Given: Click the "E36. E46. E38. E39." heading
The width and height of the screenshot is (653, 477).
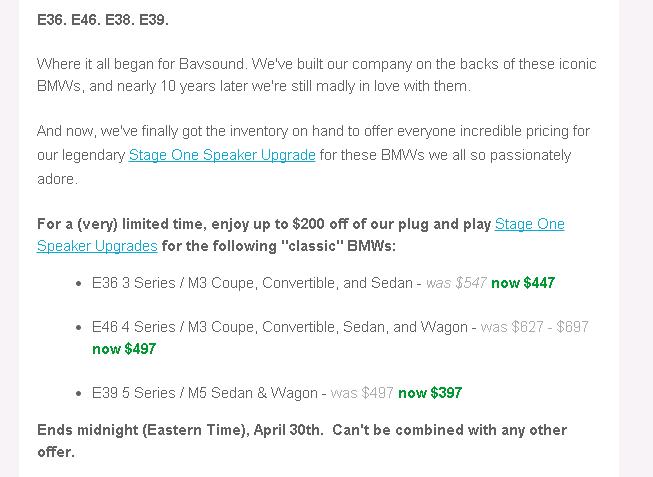Looking at the screenshot, I should 103,20.
